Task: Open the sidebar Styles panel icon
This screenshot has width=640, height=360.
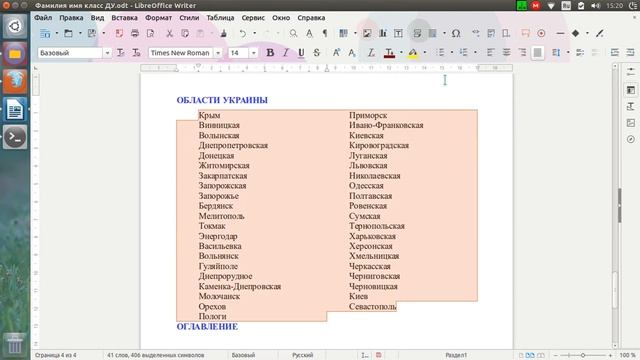Action: 631,107
